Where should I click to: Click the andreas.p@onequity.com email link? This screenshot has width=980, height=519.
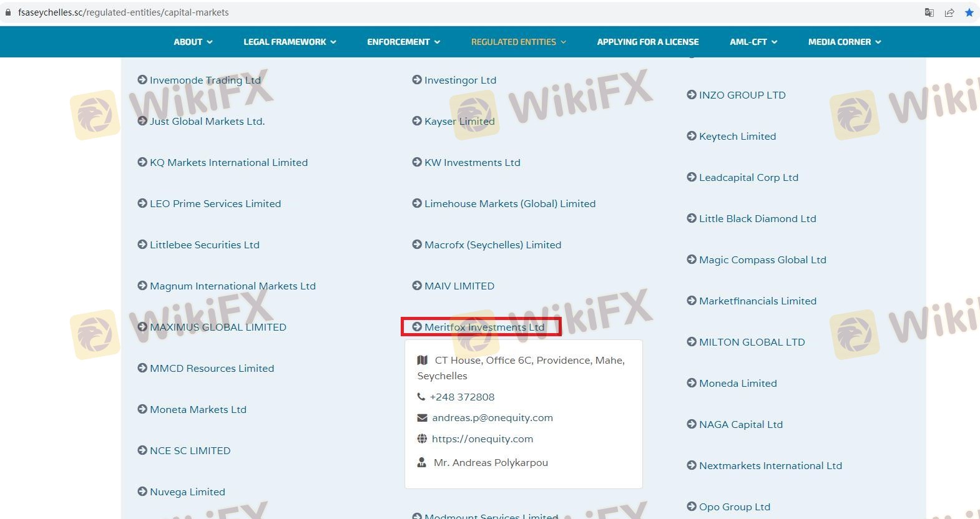pos(492,418)
